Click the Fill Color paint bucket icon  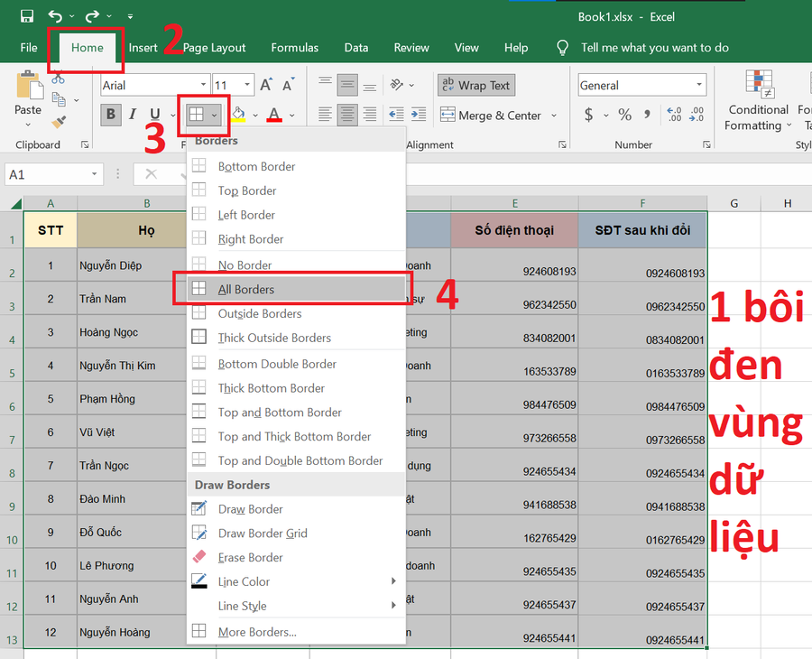[x=238, y=115]
